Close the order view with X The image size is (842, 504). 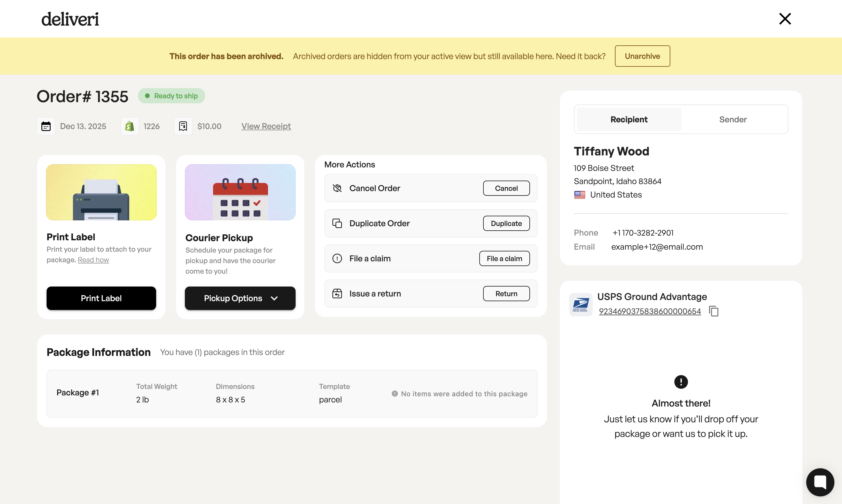[x=785, y=19]
